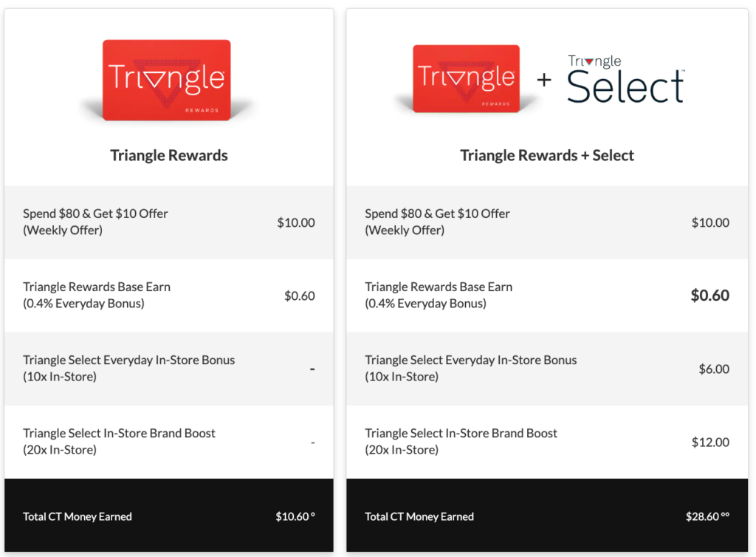
Task: Click $10.00 in Triangle Rewards panel
Action: [x=296, y=222]
